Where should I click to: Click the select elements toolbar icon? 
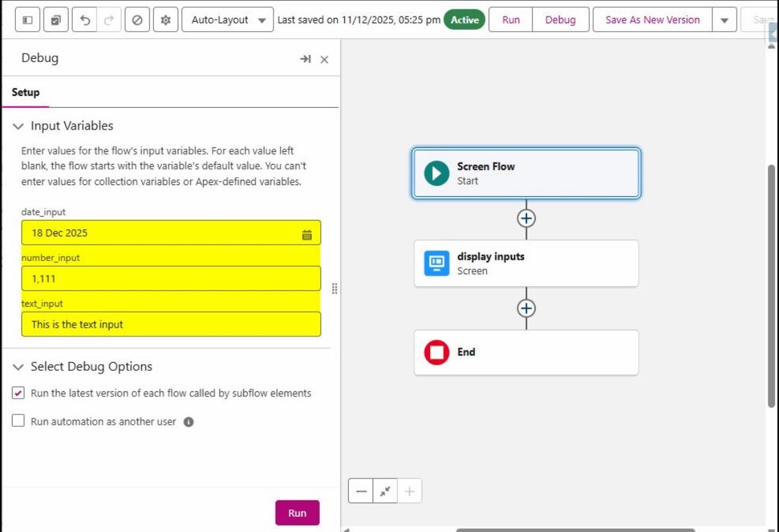coord(56,20)
